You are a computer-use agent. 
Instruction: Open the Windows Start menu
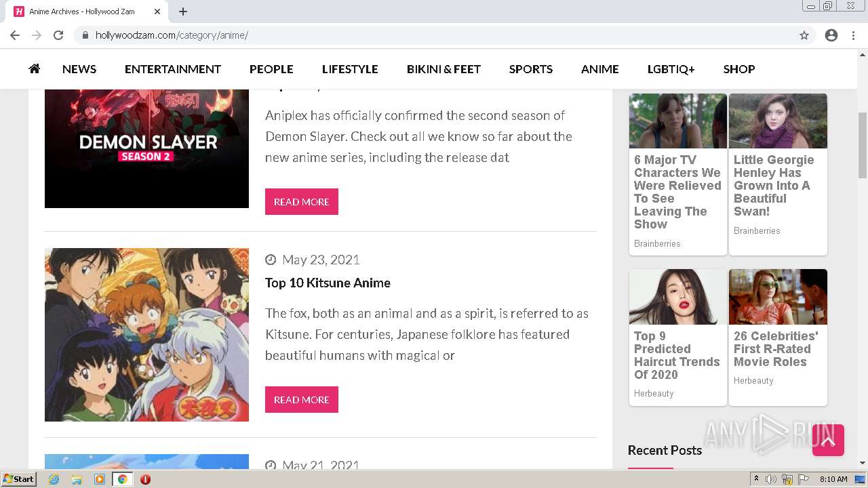pyautogui.click(x=19, y=479)
